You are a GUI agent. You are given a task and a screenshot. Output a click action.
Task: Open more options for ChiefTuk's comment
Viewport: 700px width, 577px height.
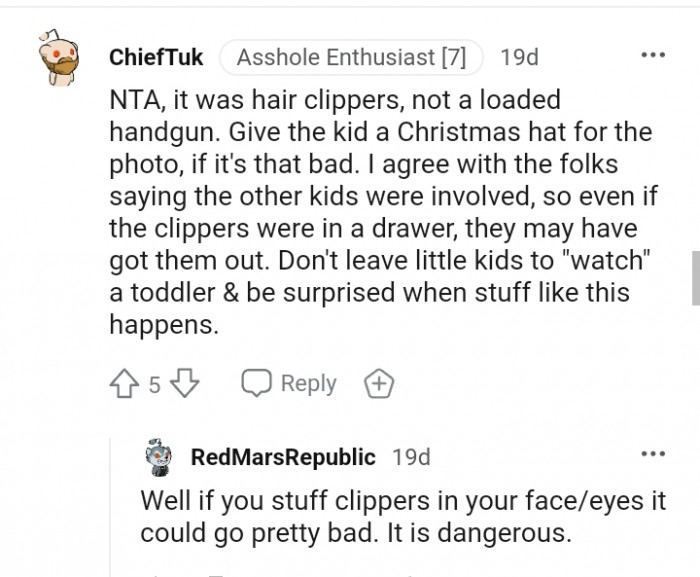[x=652, y=55]
